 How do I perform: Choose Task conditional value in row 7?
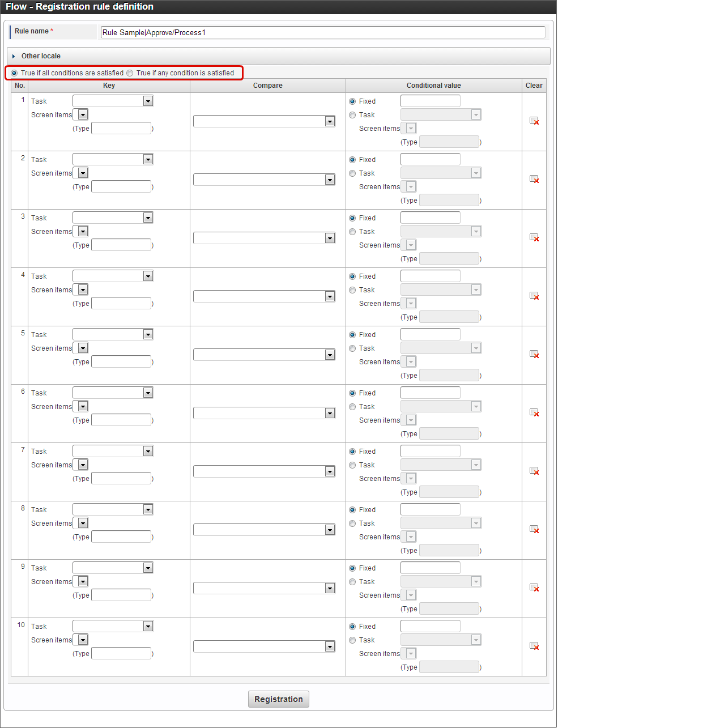(x=352, y=465)
